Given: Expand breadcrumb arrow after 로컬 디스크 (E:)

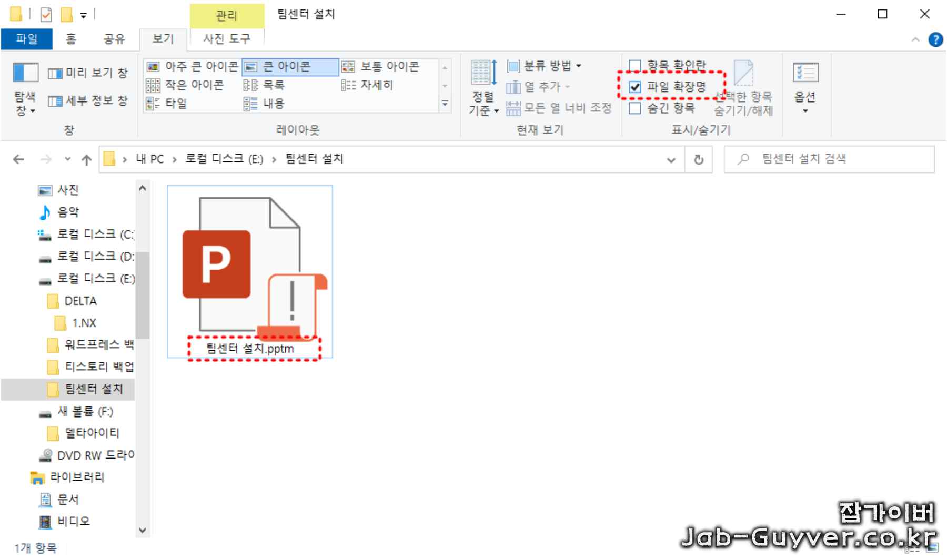Looking at the screenshot, I should pos(274,159).
